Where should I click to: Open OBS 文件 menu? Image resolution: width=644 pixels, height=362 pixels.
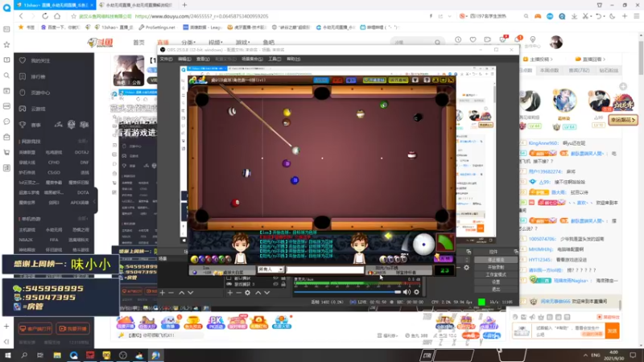pos(166,59)
